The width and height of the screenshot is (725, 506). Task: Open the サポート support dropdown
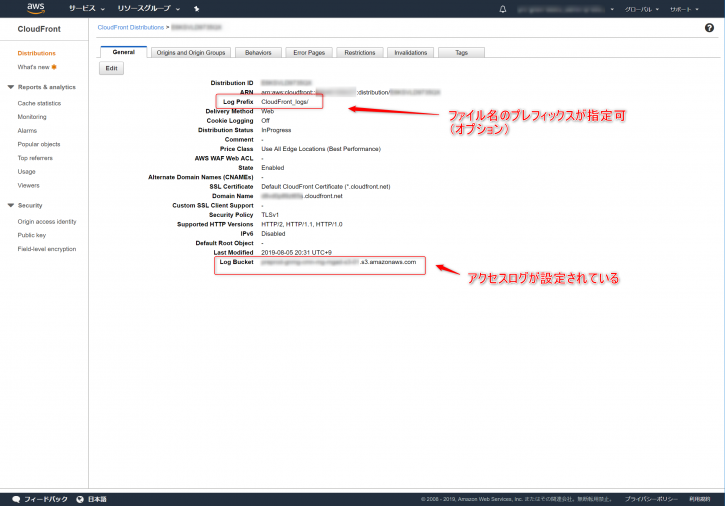click(684, 9)
